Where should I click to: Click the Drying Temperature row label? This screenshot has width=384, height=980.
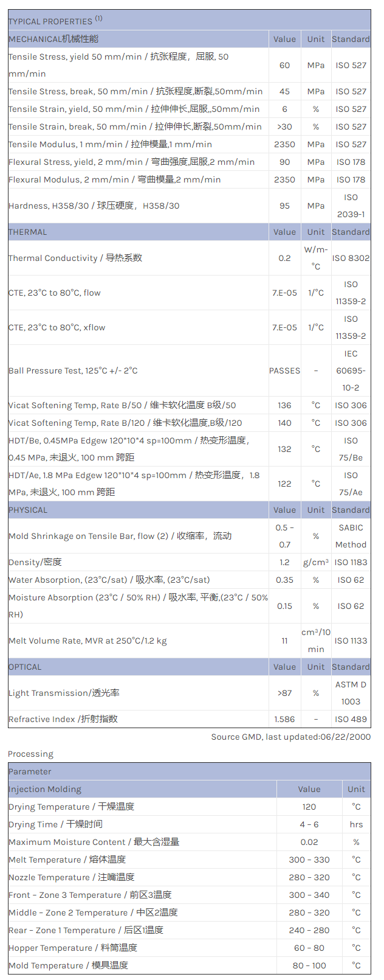[71, 807]
